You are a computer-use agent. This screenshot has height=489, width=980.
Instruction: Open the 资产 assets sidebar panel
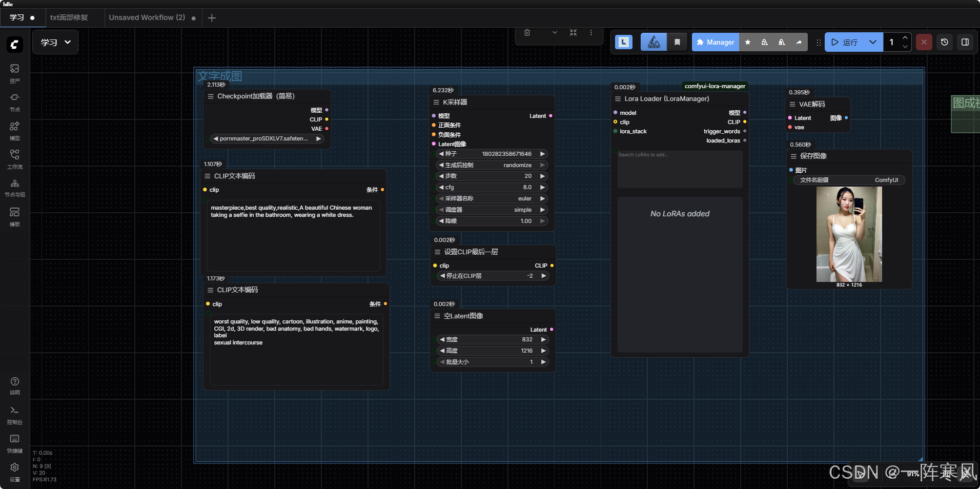coord(15,73)
